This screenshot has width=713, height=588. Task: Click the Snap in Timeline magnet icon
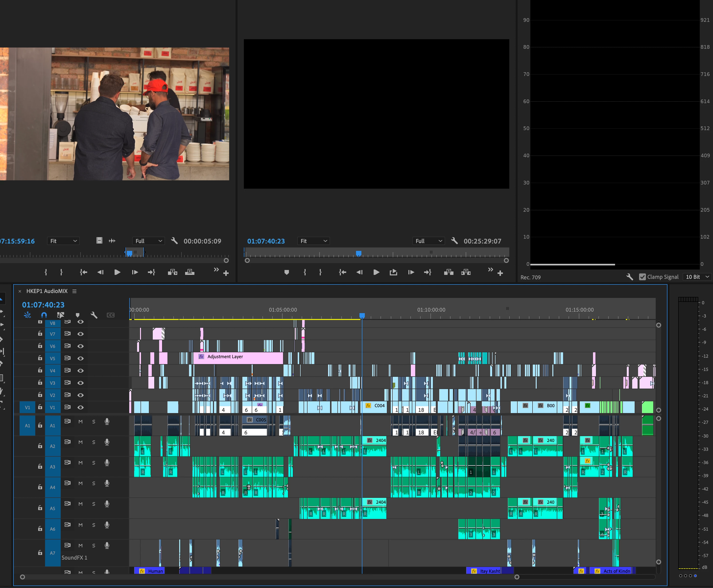pyautogui.click(x=44, y=315)
